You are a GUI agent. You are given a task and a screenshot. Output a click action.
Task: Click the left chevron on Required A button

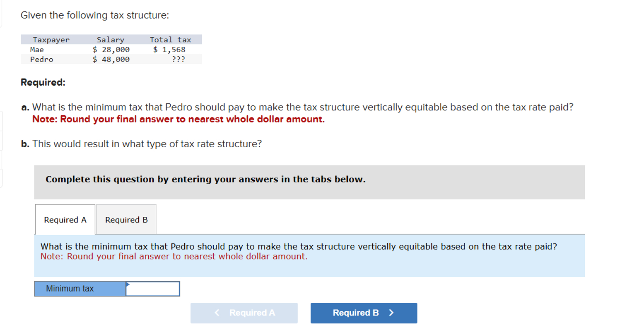pyautogui.click(x=217, y=313)
